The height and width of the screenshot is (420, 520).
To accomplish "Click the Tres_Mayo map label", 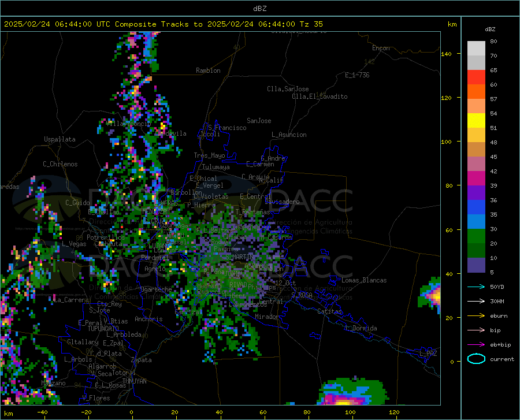I will (x=209, y=155).
